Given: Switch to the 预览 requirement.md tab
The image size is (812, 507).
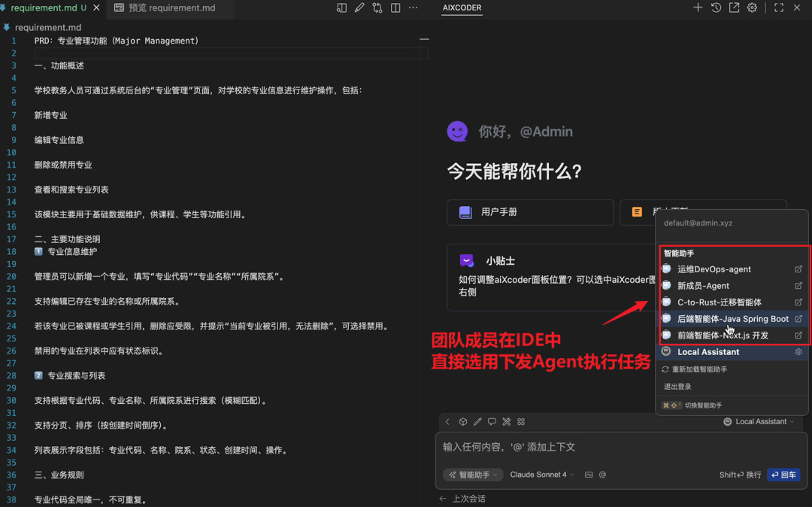Looking at the screenshot, I should 172,8.
